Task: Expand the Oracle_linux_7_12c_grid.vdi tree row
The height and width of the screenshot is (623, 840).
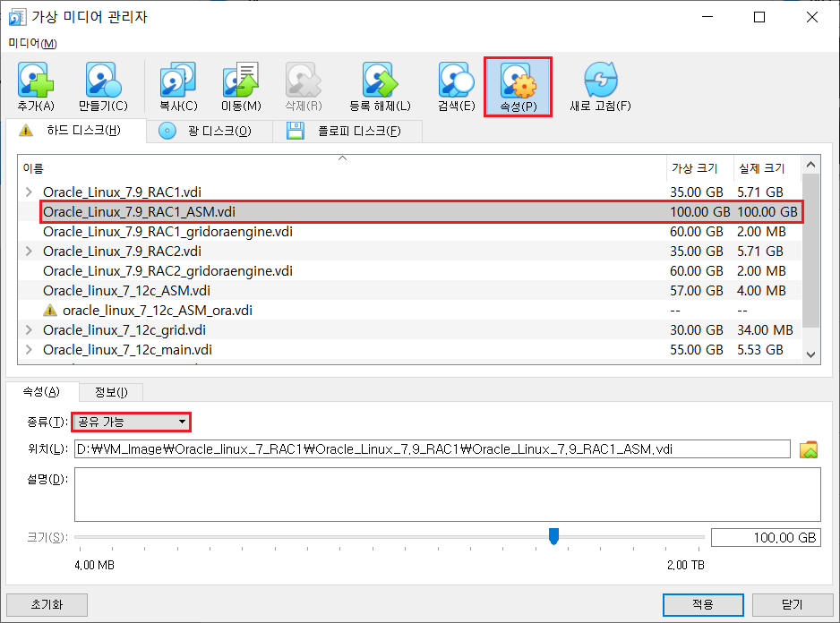Action: point(29,330)
